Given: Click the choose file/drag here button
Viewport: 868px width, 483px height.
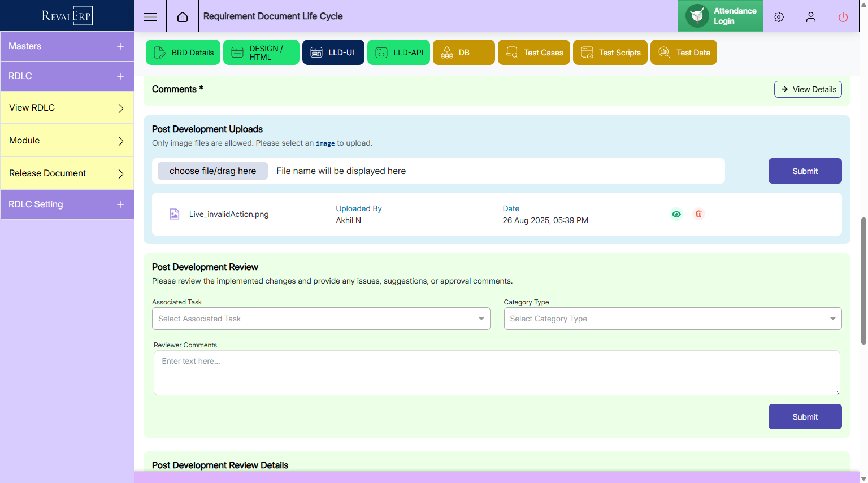Looking at the screenshot, I should [x=212, y=171].
